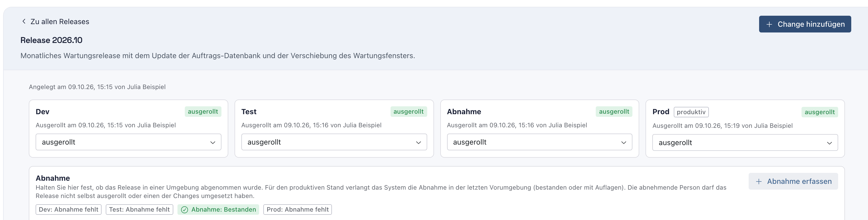
Task: Click the Dev 'Ausgerollt am 09.10.26, 15:15' text
Action: [x=106, y=125]
